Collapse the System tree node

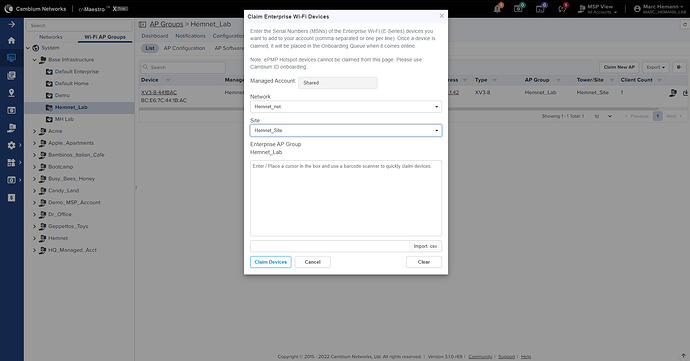pos(28,48)
